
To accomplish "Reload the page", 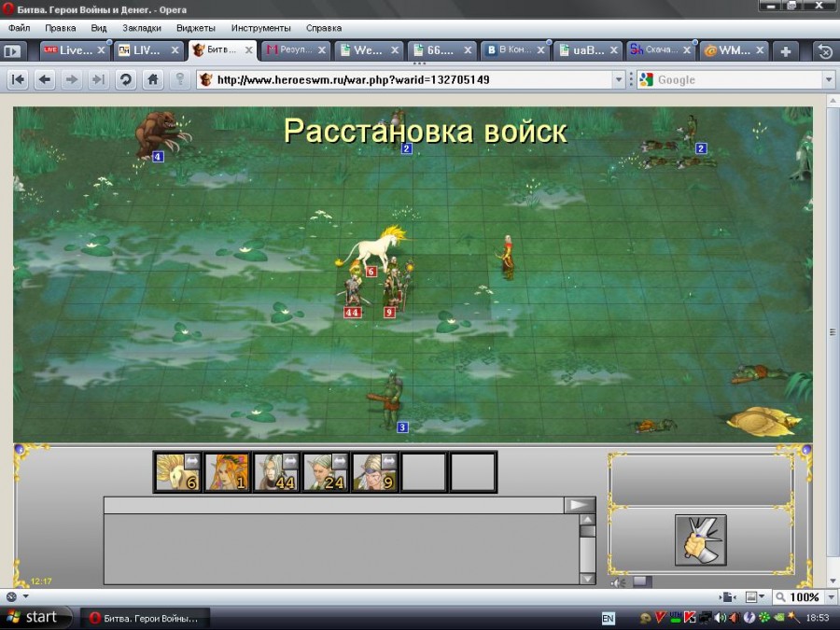I will (x=126, y=80).
